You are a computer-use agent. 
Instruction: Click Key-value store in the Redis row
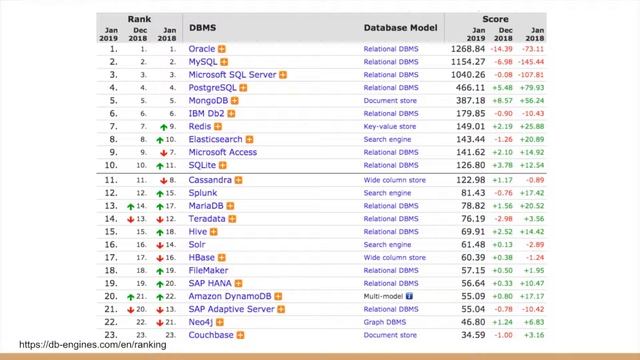390,127
